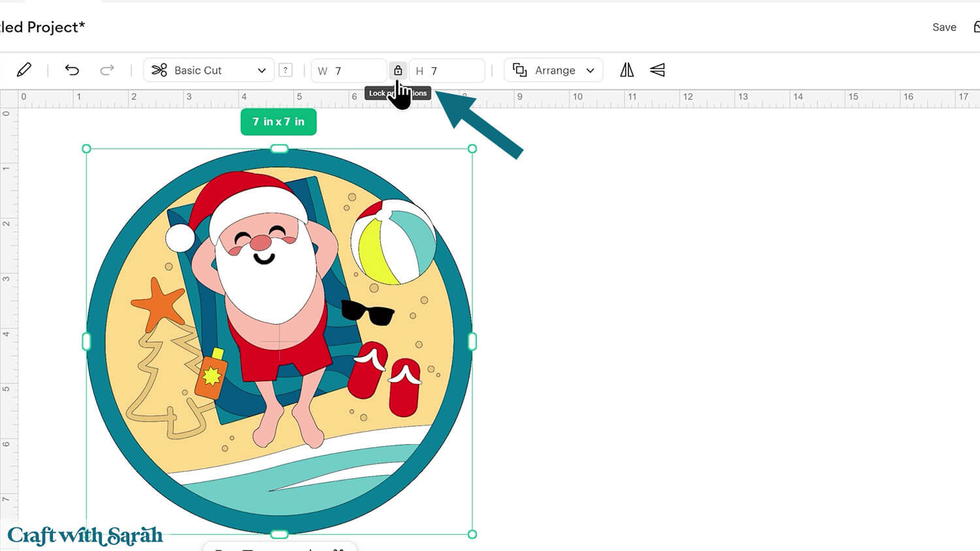Click the Arrange layers icon

pos(519,70)
